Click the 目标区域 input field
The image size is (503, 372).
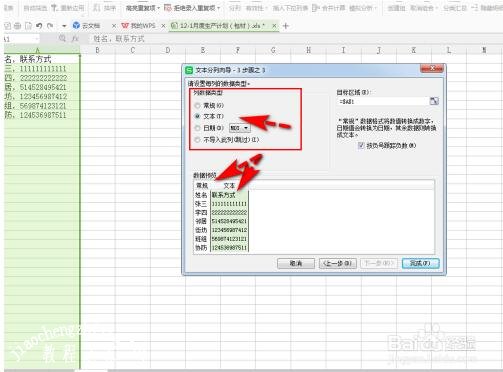[x=383, y=101]
